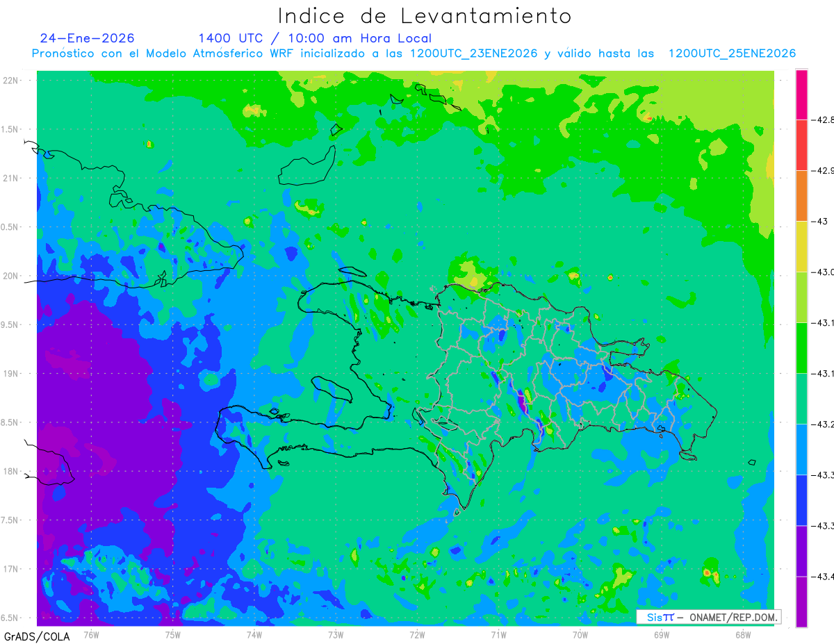Click the '1200UTC_23ENE2026' initialization time

point(473,53)
